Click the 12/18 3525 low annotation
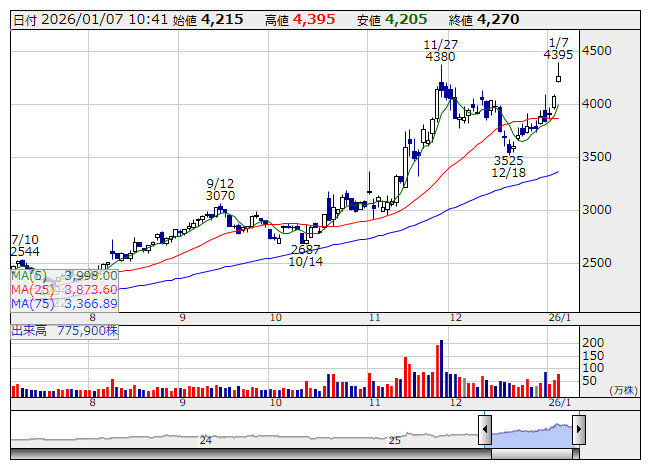653x470 pixels. tap(508, 166)
